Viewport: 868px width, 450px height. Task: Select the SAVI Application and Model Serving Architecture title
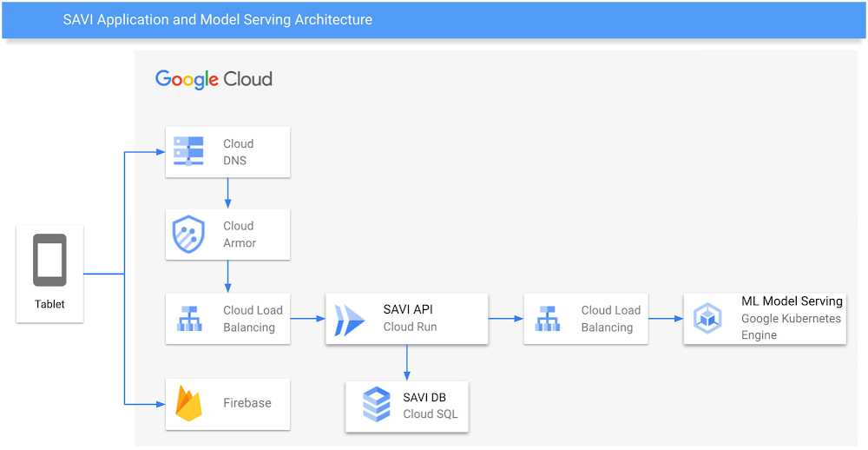tap(218, 20)
